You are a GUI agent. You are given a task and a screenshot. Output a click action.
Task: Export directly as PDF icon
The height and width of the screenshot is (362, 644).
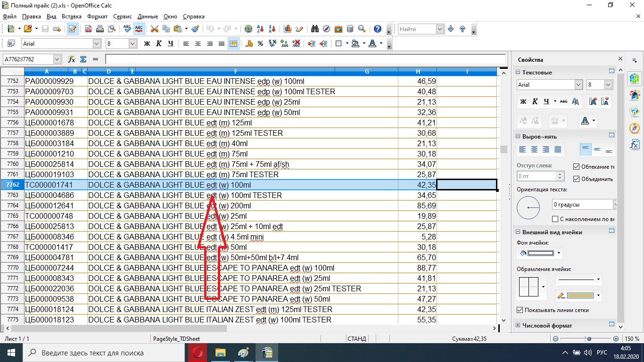point(88,29)
